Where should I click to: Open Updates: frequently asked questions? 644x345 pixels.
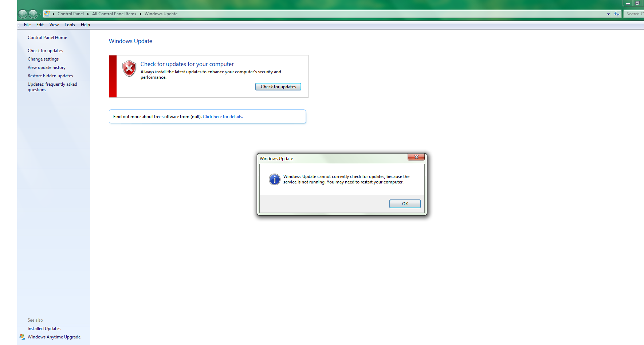pos(52,87)
